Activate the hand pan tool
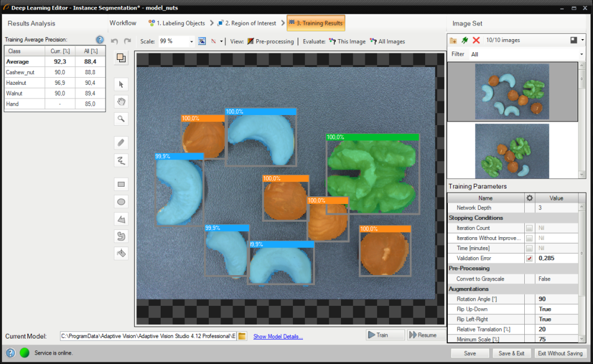 click(x=121, y=101)
